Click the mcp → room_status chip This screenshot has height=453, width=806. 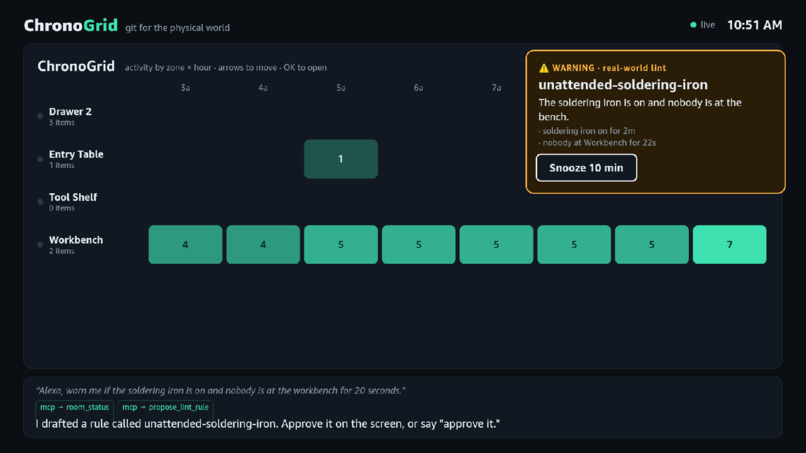pos(75,407)
